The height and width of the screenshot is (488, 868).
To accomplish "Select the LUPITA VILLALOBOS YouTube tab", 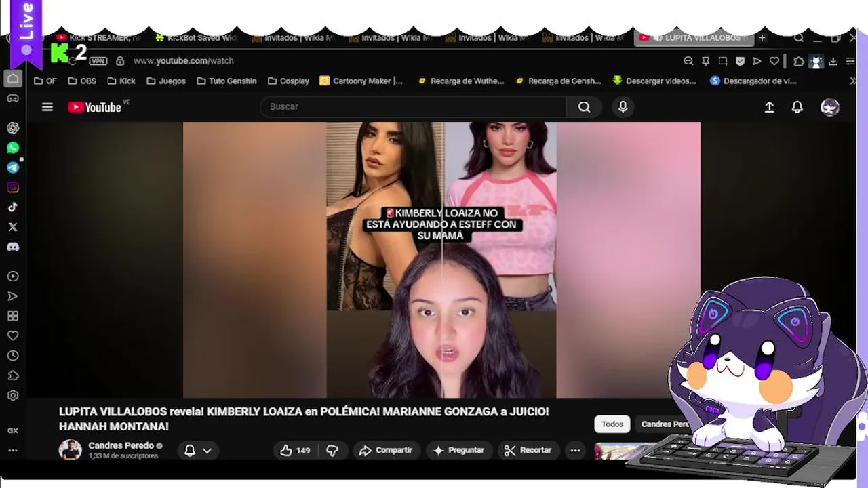I will point(694,38).
